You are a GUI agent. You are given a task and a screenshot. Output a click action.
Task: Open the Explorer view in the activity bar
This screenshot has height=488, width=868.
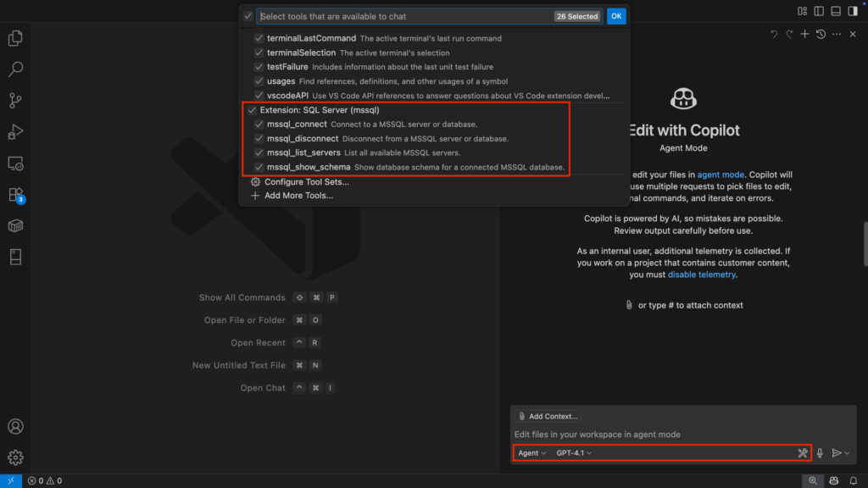coord(14,38)
